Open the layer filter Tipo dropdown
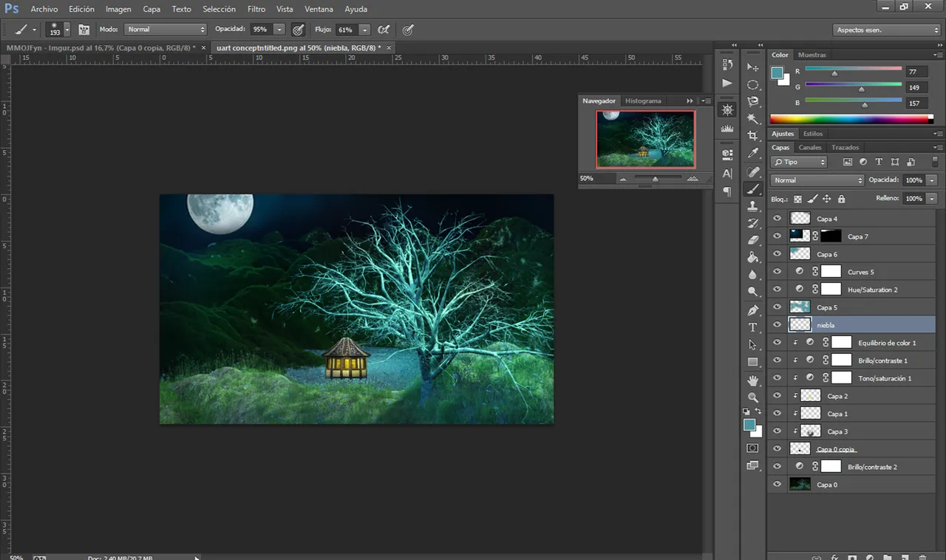This screenshot has height=560, width=946. (799, 162)
